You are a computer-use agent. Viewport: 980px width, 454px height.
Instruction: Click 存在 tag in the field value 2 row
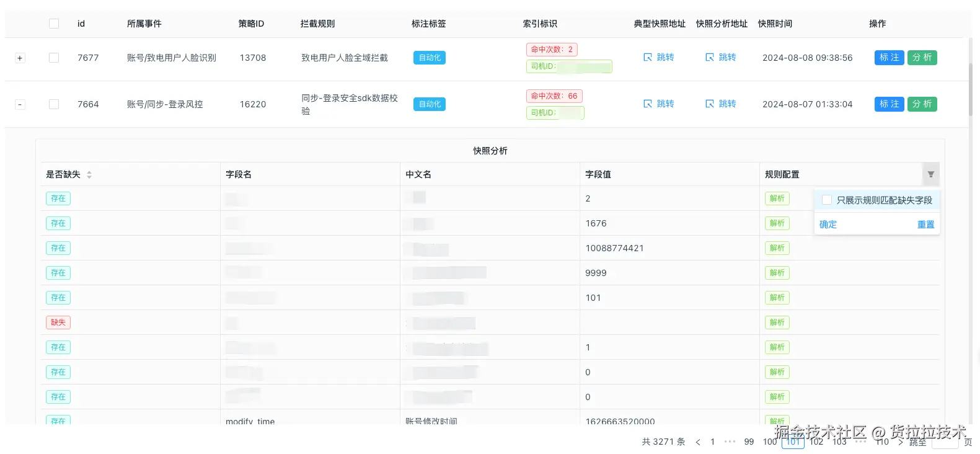click(58, 198)
